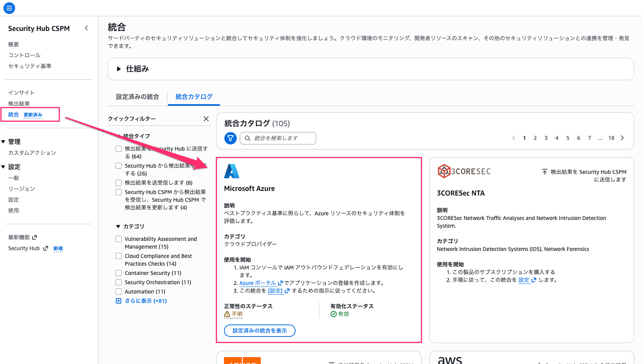Focus the 統合を検索します search field

click(x=278, y=138)
